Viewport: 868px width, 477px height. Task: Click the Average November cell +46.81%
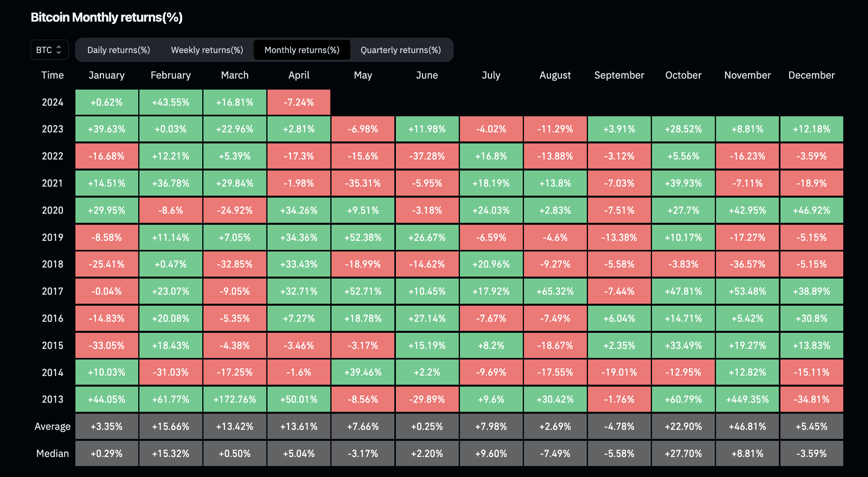pos(747,426)
